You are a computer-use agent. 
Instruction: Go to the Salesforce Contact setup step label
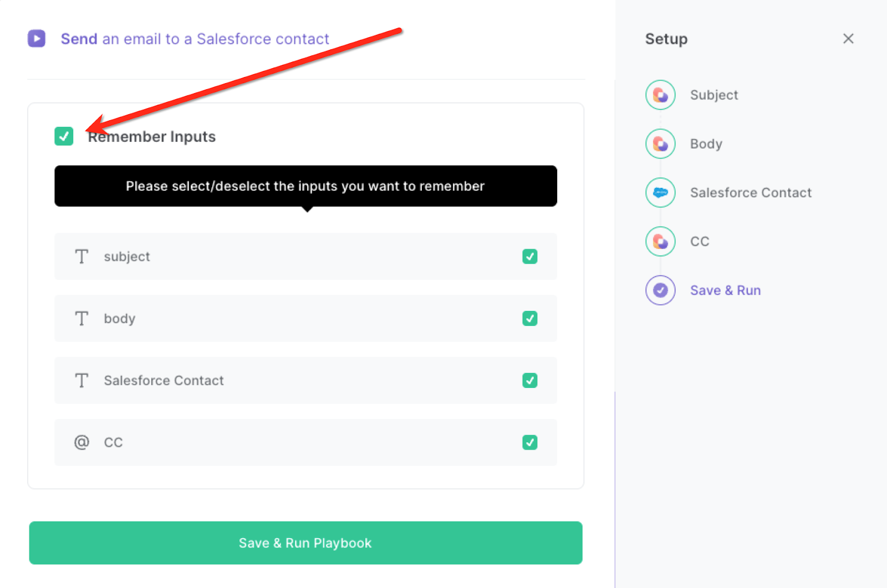(x=751, y=193)
